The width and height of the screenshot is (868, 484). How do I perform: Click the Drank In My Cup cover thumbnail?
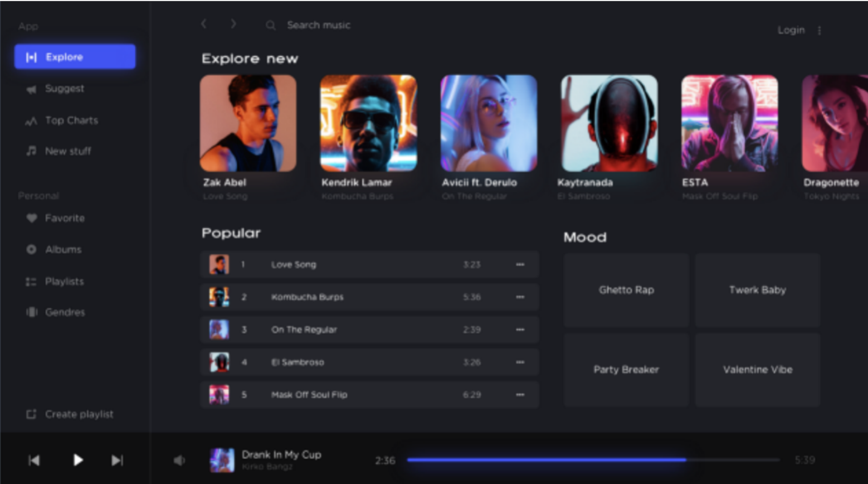tap(222, 461)
